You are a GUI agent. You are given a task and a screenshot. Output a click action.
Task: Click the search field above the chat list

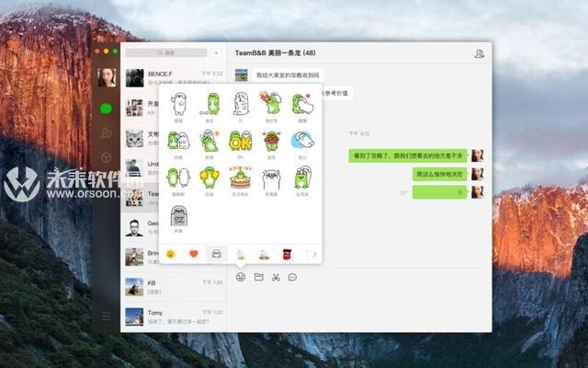[x=166, y=53]
